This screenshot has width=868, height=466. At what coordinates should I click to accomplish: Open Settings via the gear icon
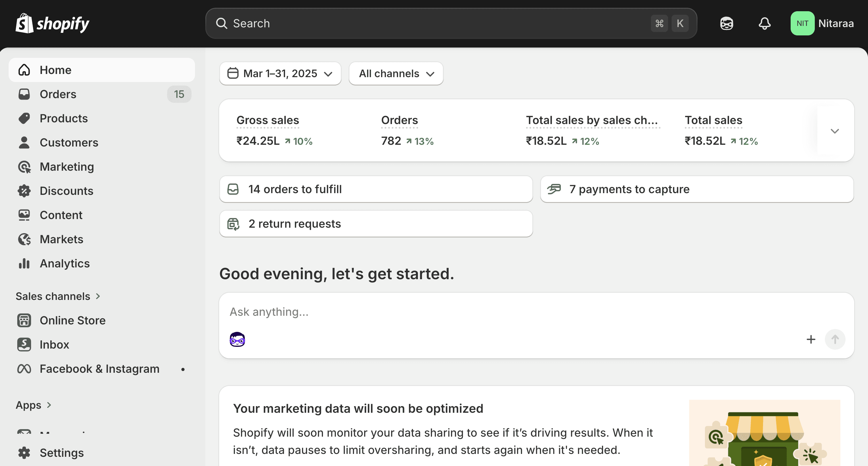24,452
